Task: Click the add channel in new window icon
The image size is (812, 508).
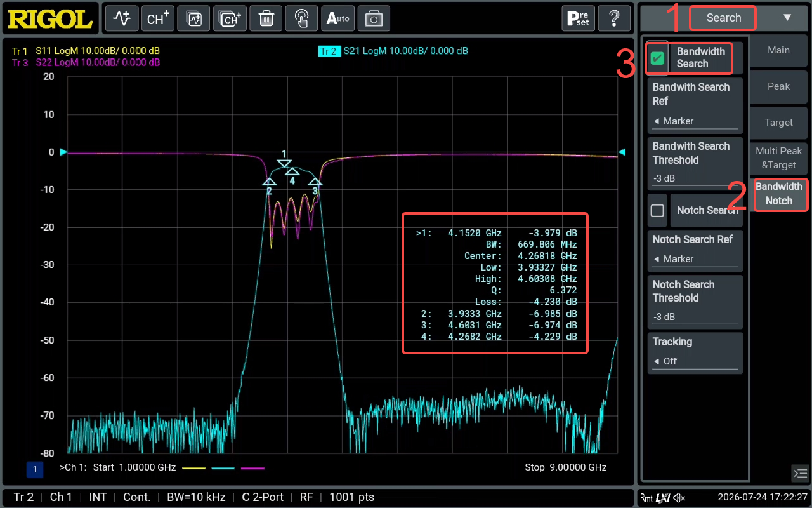Action: point(230,18)
